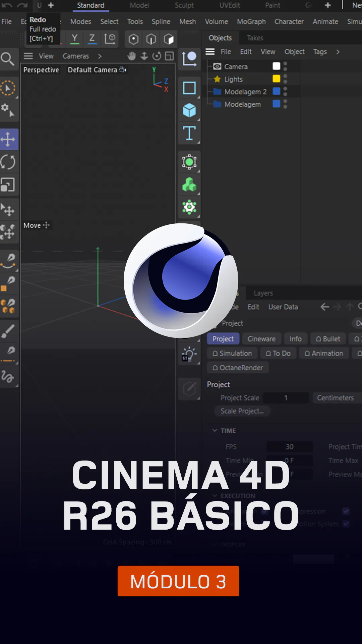
Task: Open the Cameras viewport menu
Action: click(76, 56)
